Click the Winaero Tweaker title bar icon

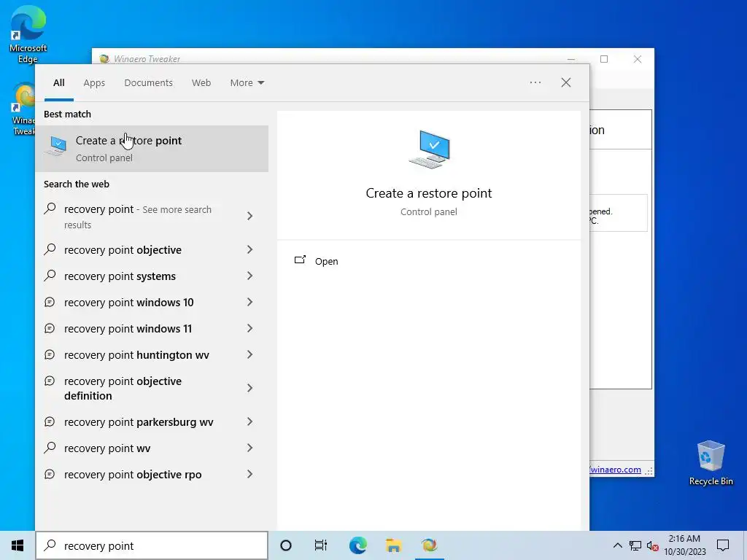tap(104, 59)
